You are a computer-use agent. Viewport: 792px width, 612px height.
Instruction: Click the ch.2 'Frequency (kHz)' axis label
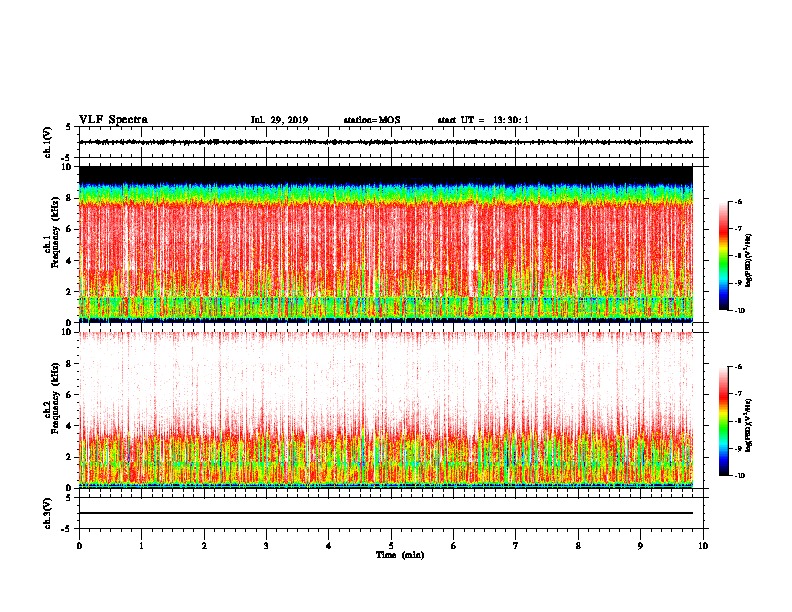[55, 398]
